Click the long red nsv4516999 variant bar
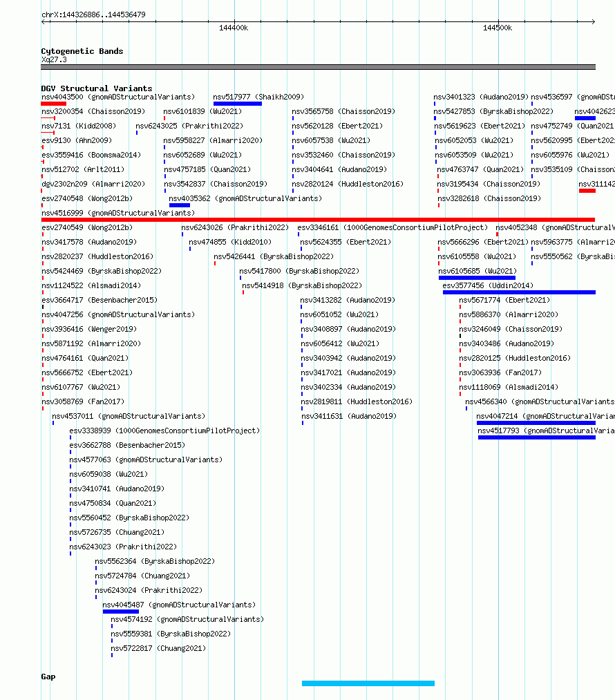This screenshot has width=615, height=700. click(318, 220)
